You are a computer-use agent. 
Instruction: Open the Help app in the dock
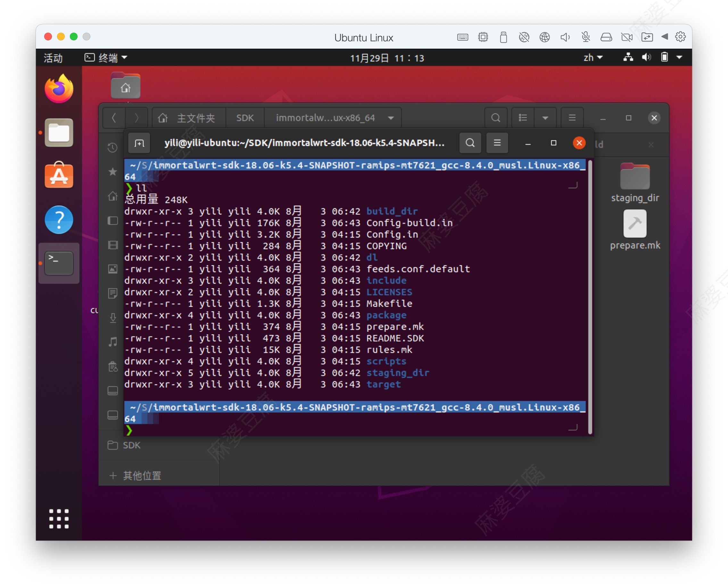pyautogui.click(x=59, y=220)
